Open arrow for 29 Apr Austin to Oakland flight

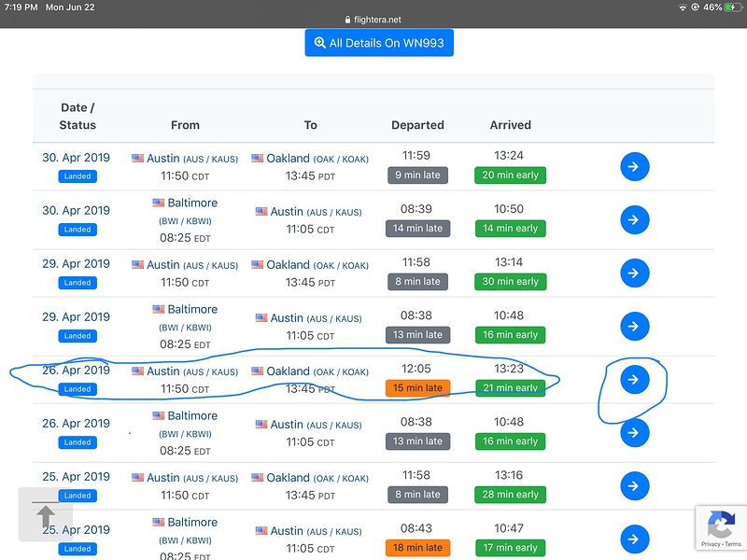pos(635,273)
